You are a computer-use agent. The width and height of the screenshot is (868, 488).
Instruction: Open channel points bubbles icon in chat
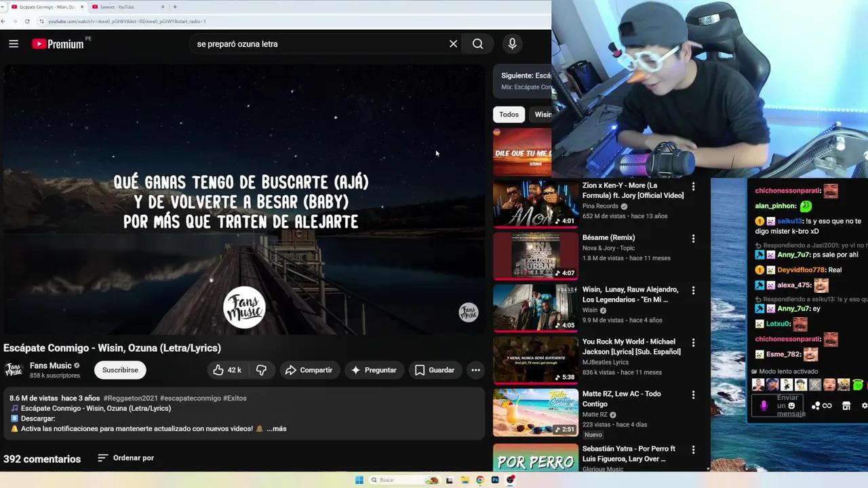click(x=815, y=406)
